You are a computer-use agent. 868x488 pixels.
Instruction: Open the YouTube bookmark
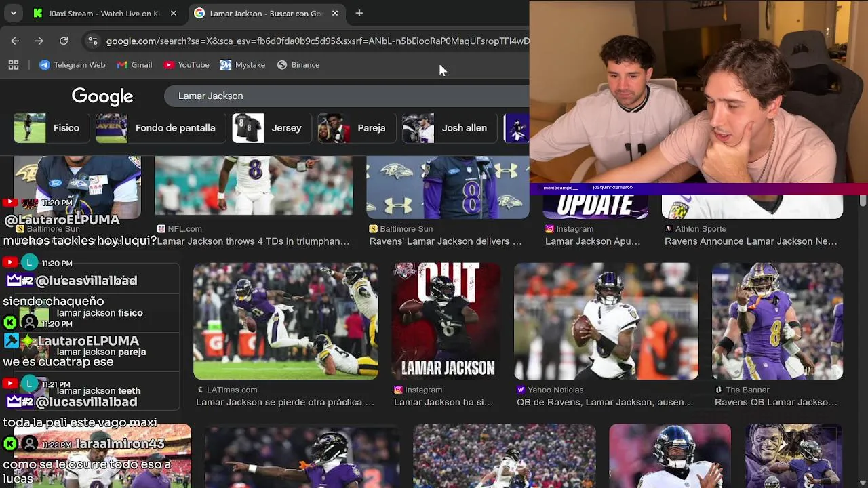[186, 65]
